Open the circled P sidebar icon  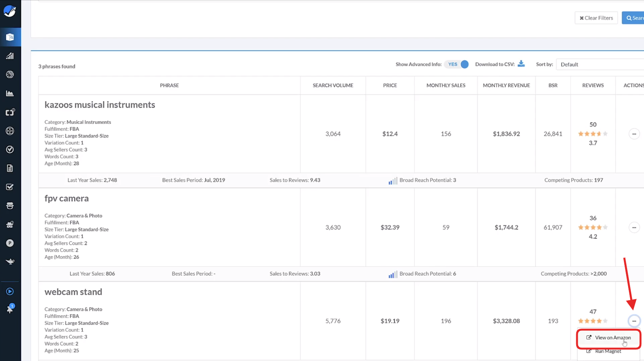(x=10, y=243)
